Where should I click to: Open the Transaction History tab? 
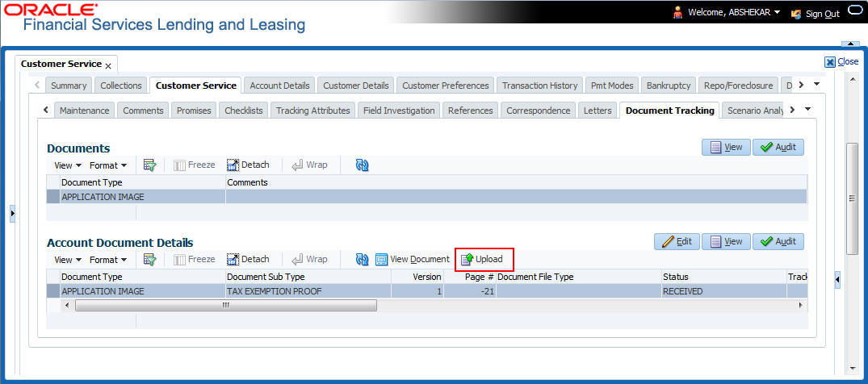click(539, 86)
